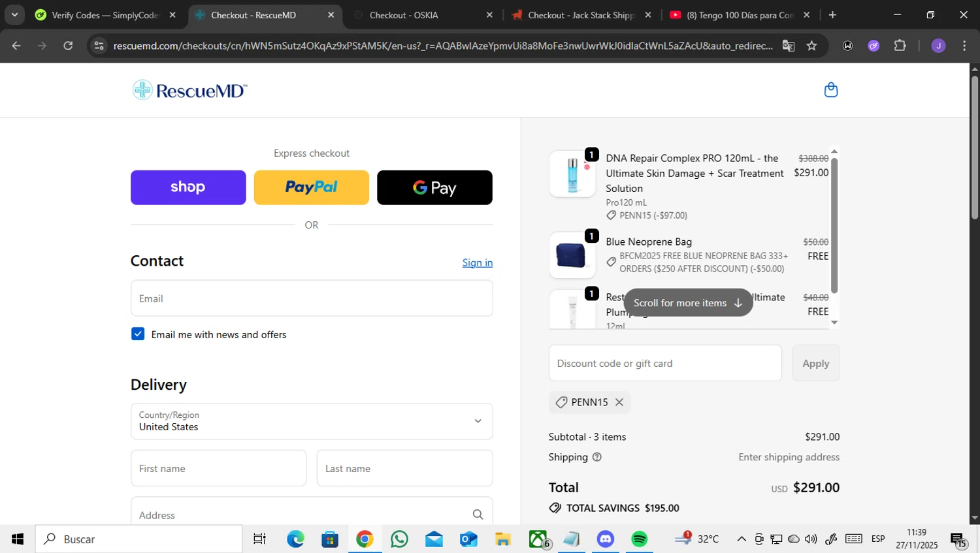Switch to Verify Codes SimplyCodes tab
The height and width of the screenshot is (553, 980).
pos(105,14)
